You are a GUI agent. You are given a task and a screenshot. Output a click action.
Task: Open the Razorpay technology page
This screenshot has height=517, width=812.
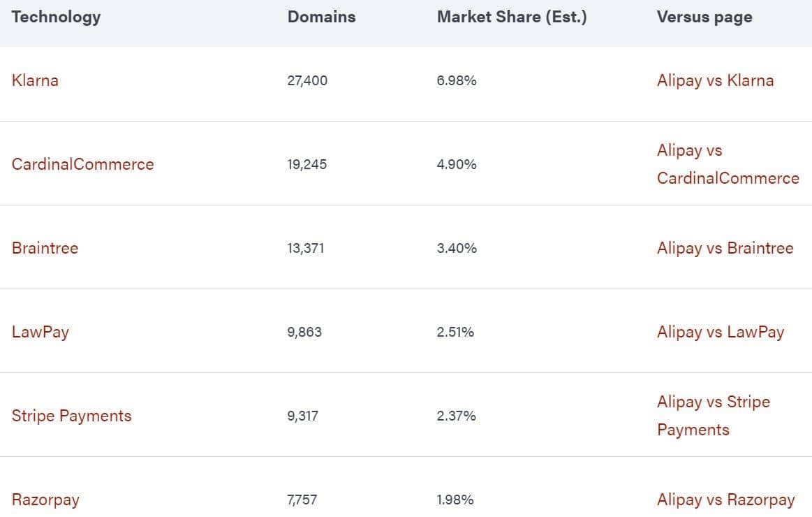(45, 500)
